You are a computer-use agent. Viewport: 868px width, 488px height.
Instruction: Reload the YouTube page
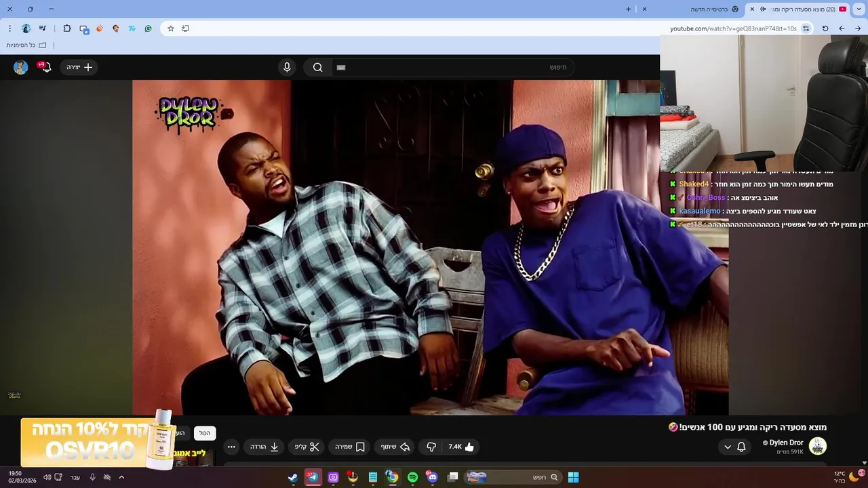(825, 28)
